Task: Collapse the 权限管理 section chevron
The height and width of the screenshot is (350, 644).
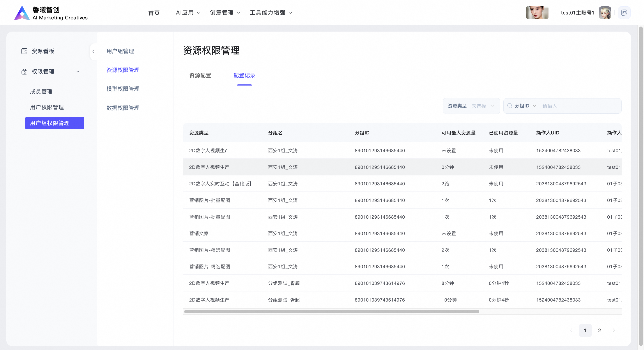Action: coord(78,72)
